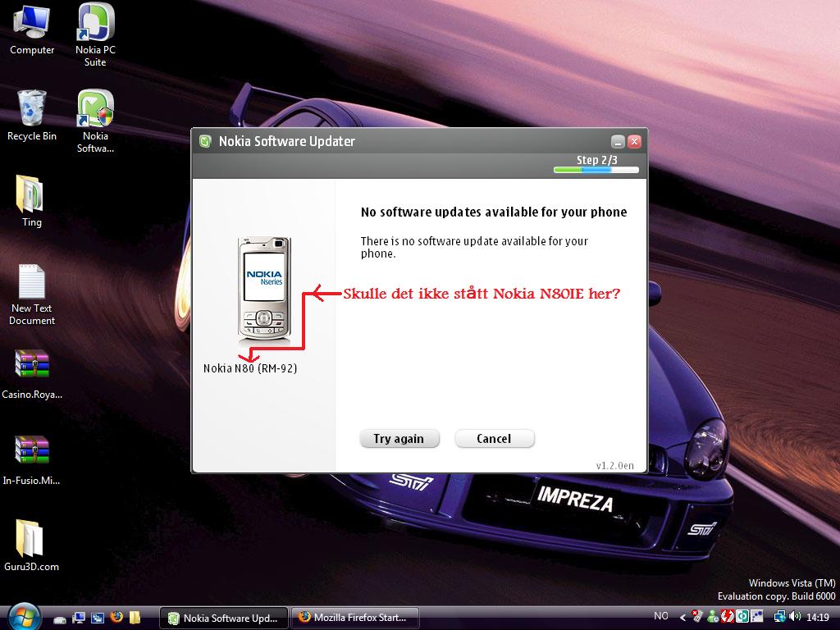
Task: Click the Step 2/3 label
Action: point(597,160)
